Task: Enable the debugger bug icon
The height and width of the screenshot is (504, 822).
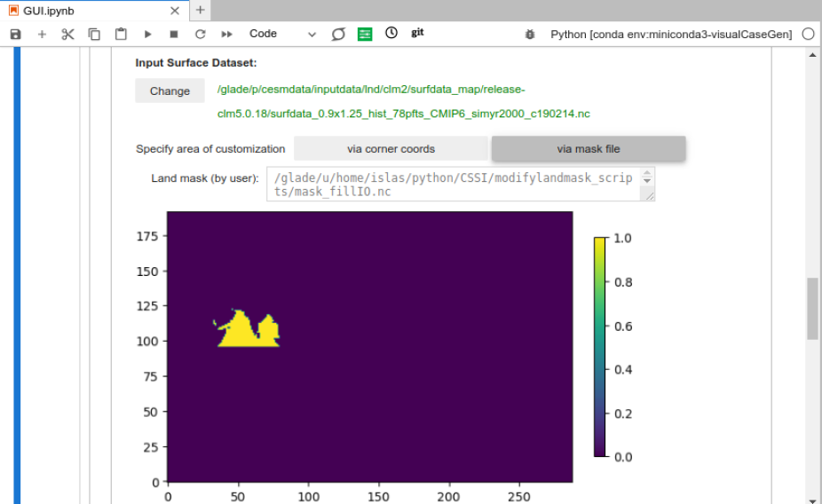Action: pyautogui.click(x=530, y=34)
